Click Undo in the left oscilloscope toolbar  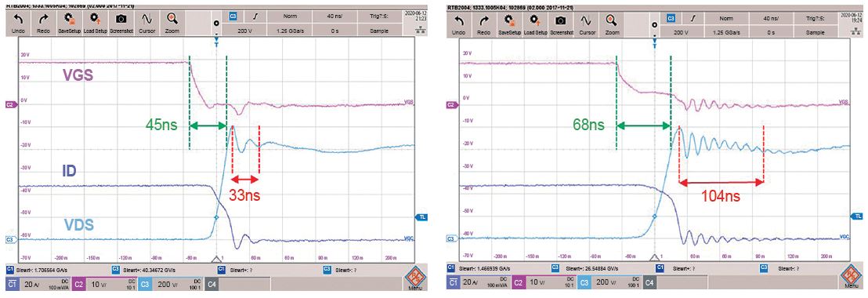pos(18,24)
